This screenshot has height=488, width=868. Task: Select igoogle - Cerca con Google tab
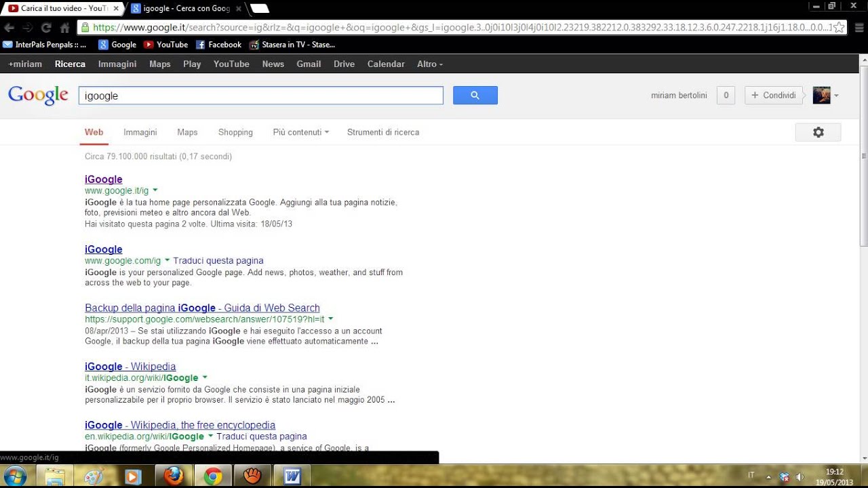pos(186,8)
